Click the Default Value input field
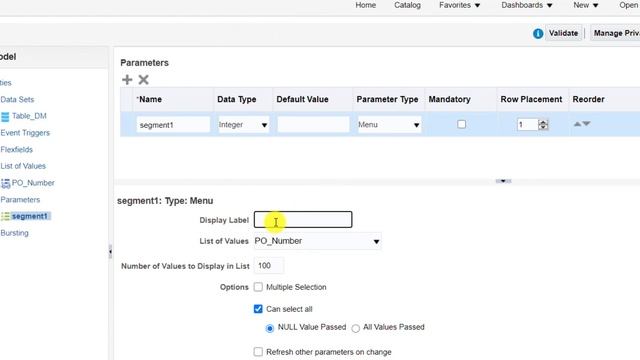This screenshot has width=640, height=360. pos(313,124)
